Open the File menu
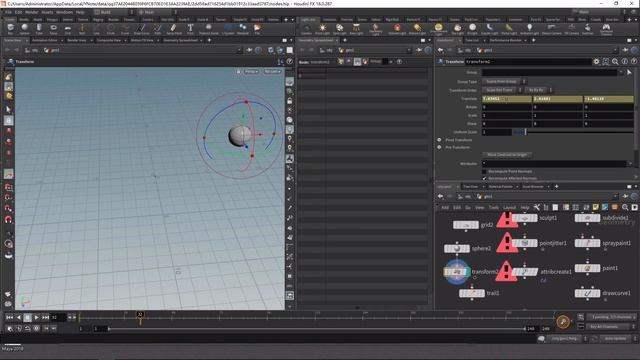This screenshot has height=360, width=640. (9, 12)
